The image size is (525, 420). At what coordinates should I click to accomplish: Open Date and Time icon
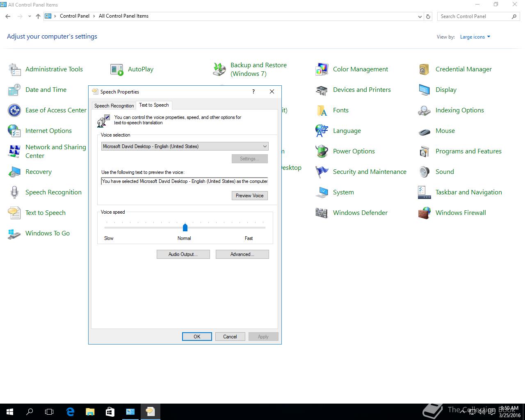click(14, 90)
